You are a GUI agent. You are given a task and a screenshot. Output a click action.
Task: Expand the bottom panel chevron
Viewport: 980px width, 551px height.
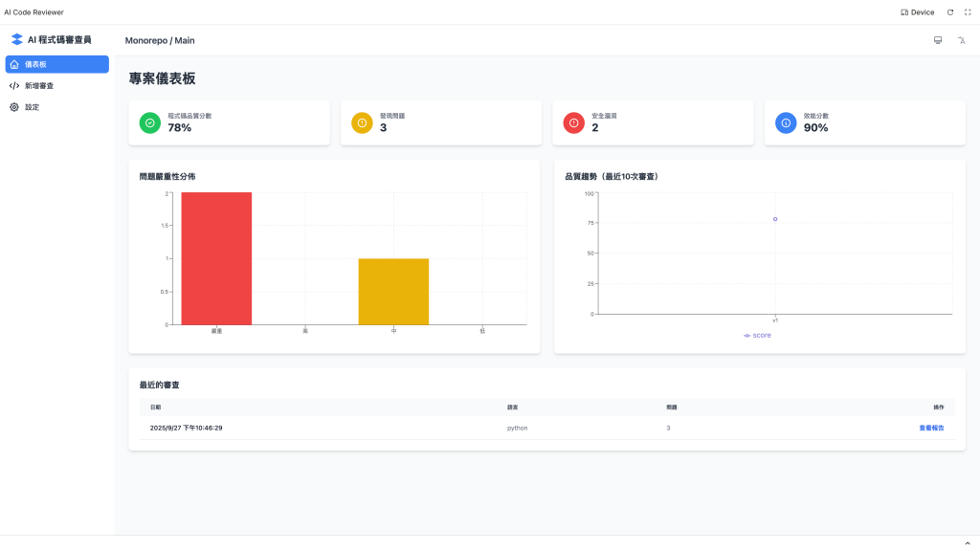pos(968,543)
